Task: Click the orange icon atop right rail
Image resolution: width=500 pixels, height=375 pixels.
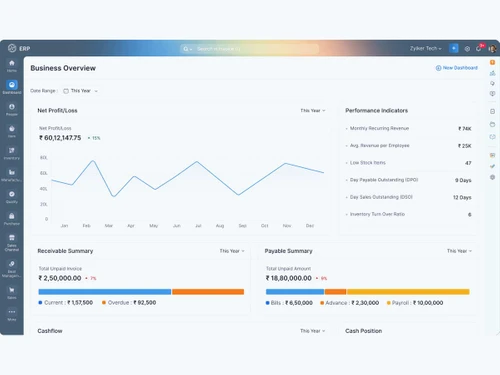Action: coord(492,62)
